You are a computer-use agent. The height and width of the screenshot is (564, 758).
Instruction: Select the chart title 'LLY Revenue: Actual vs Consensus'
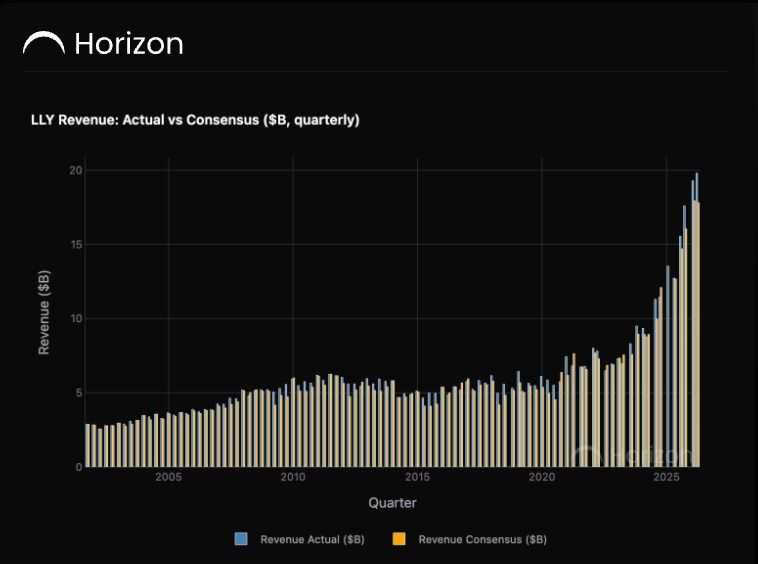(195, 120)
